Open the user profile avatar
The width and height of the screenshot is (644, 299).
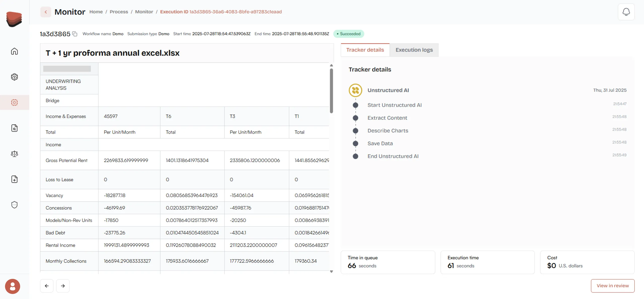click(13, 286)
